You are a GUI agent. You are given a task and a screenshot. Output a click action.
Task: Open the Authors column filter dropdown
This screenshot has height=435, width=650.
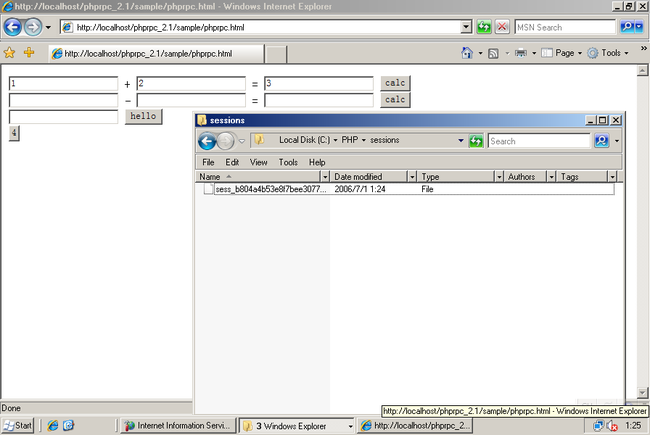(551, 177)
